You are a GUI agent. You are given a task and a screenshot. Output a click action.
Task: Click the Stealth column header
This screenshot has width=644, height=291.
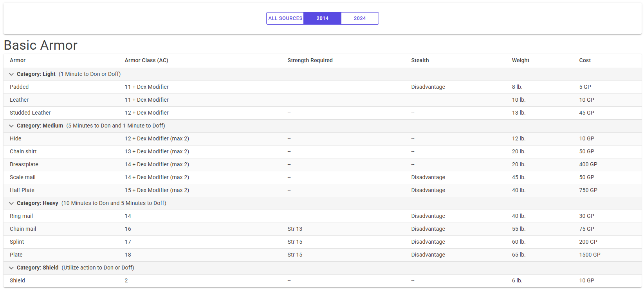(420, 60)
